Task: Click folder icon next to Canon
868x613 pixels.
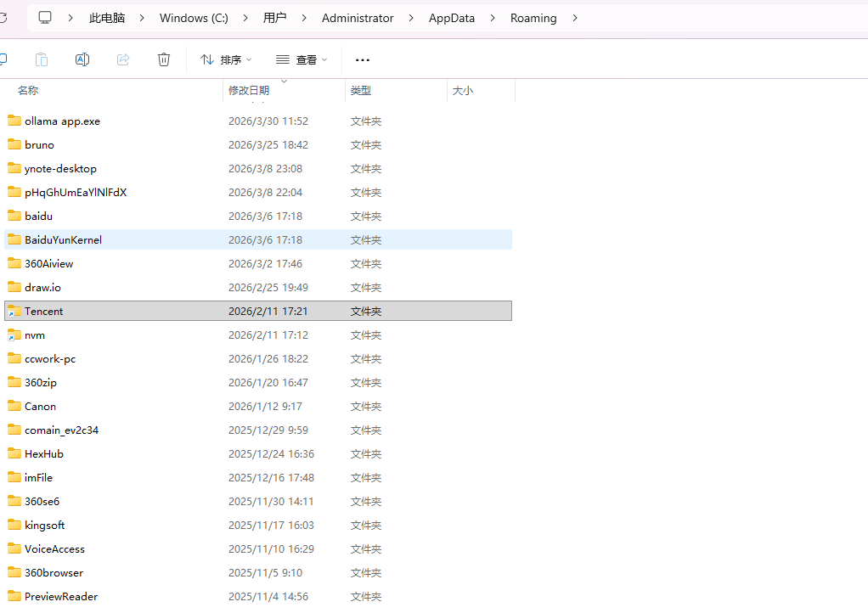Action: [14, 406]
